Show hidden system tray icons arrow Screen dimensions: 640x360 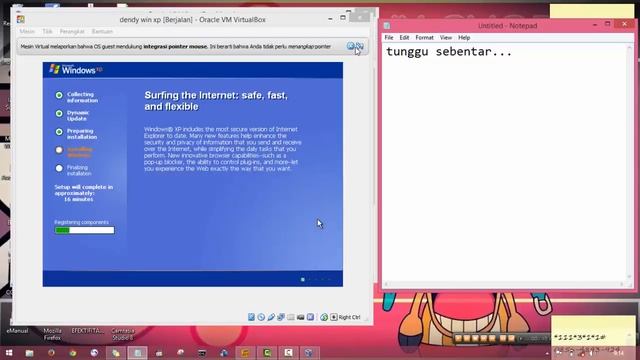[x=547, y=353]
